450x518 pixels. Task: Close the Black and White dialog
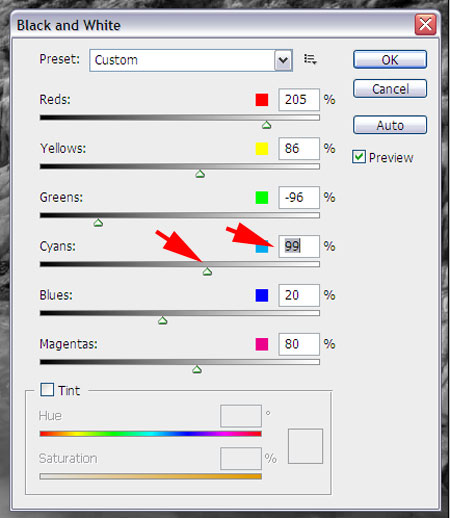425,24
